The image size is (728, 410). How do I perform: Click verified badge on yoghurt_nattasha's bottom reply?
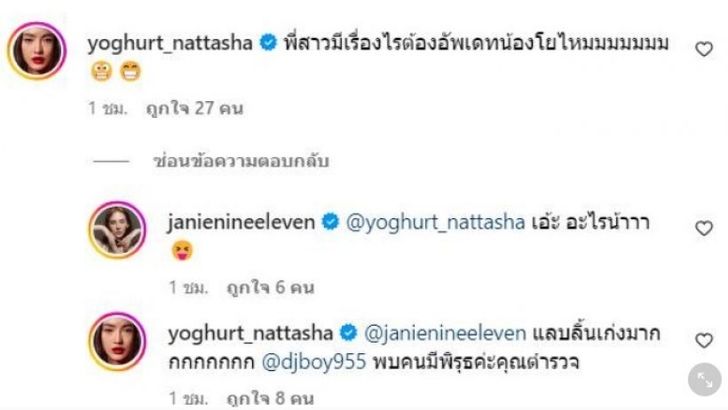[348, 333]
